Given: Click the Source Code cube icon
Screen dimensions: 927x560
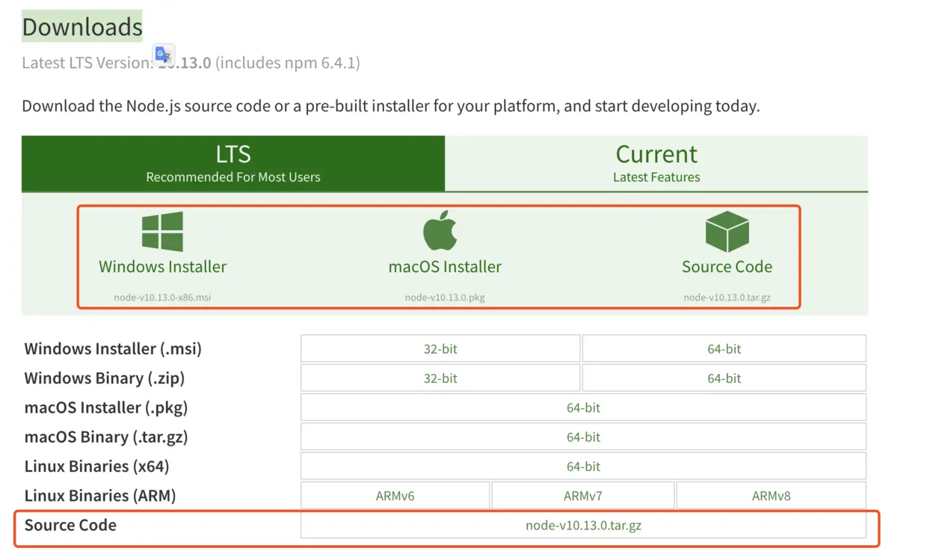Looking at the screenshot, I should tap(726, 230).
